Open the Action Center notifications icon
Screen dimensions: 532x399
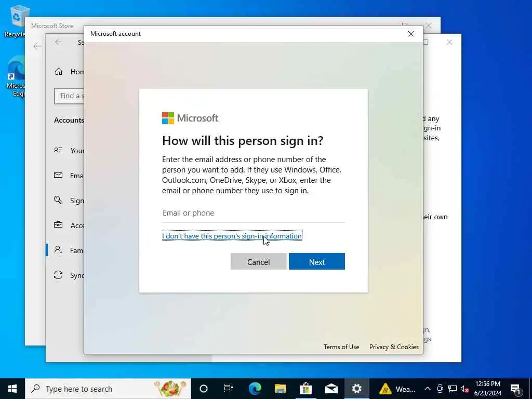(516, 389)
